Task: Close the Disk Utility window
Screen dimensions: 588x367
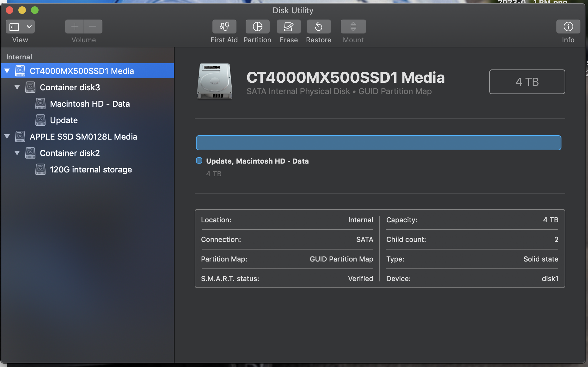Action: [x=9, y=10]
